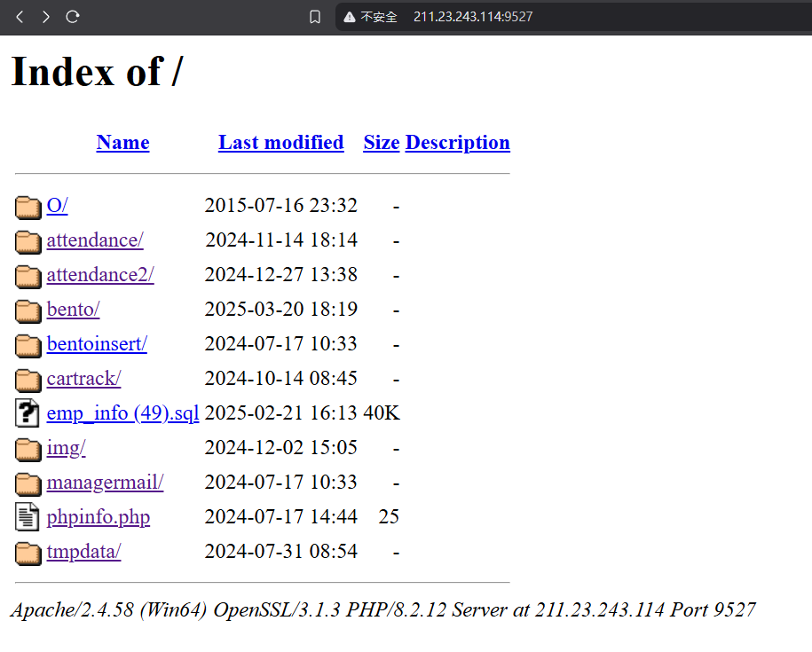This screenshot has width=812, height=652.
Task: Open the bento/ directory link
Action: 73,310
